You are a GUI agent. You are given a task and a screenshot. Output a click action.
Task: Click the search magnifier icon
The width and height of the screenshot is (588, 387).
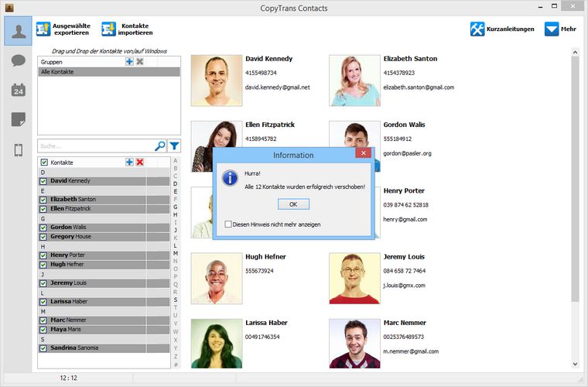tap(159, 146)
